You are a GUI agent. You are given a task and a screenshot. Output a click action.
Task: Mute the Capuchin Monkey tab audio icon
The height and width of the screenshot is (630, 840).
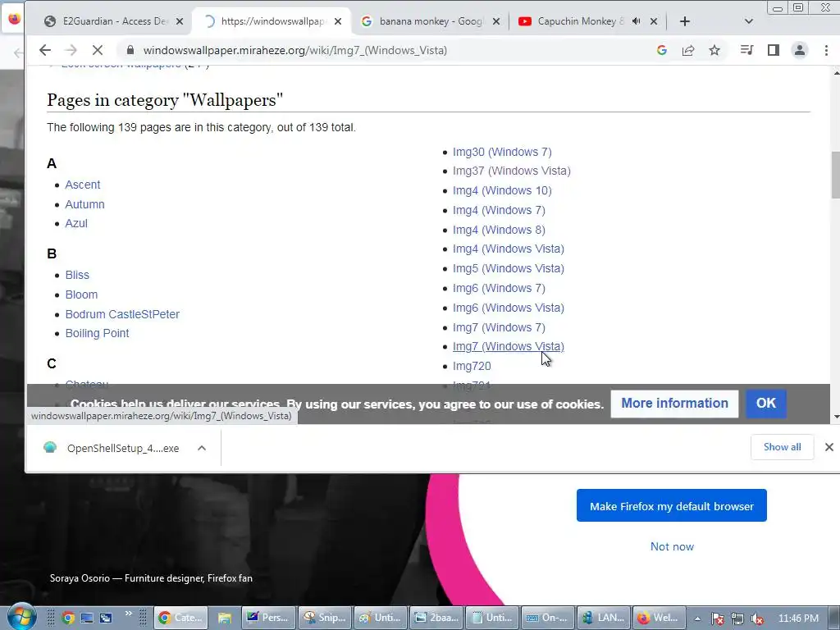[636, 21]
